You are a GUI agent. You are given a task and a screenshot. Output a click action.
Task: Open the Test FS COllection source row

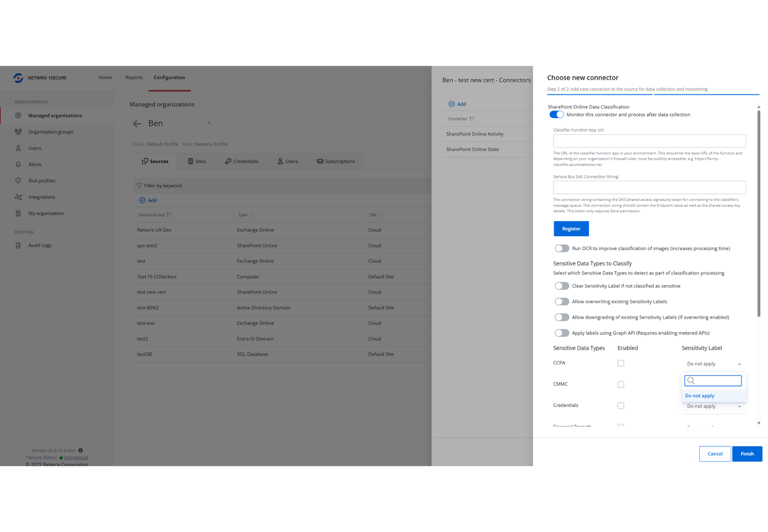[282, 277]
